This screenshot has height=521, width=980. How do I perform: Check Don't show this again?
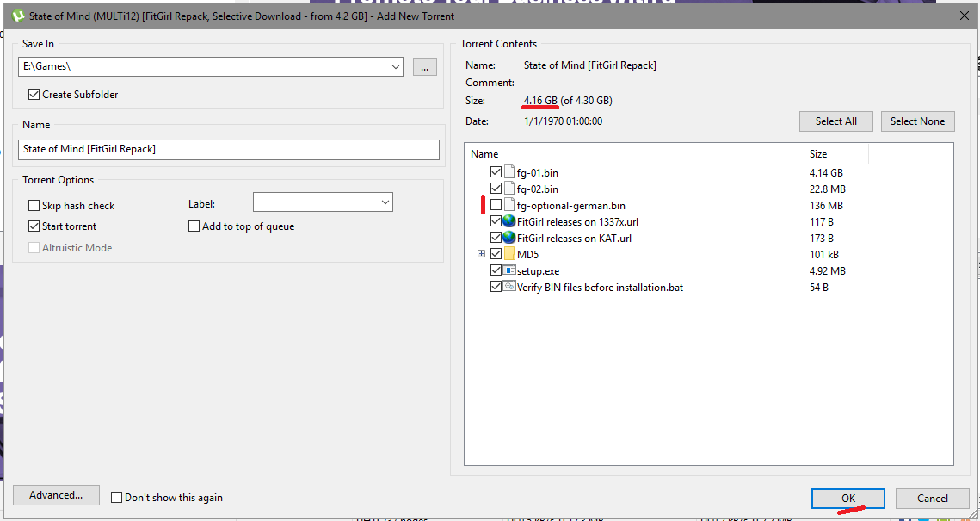click(x=116, y=498)
